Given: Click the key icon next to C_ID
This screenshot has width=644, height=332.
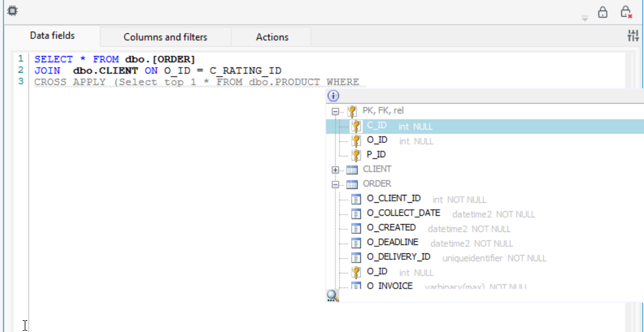Looking at the screenshot, I should 356,127.
